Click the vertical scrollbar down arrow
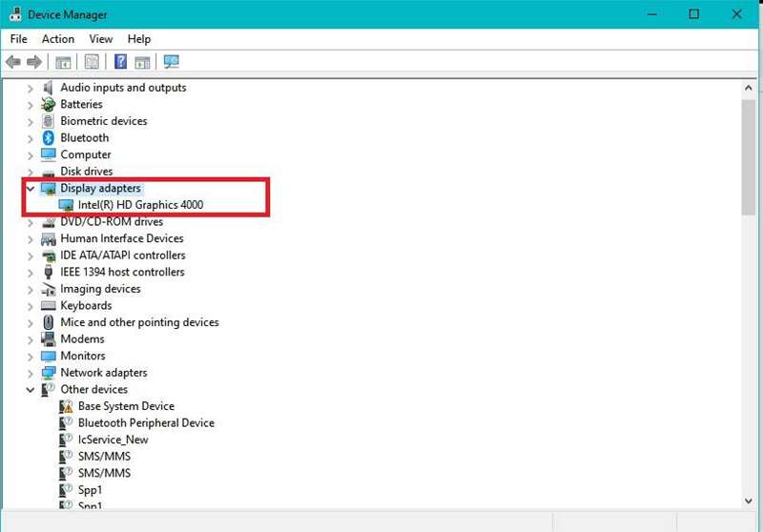This screenshot has height=532, width=763. click(749, 501)
